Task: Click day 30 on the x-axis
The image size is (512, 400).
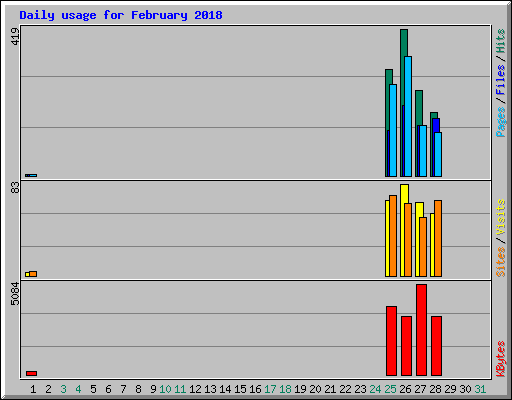Action: tap(465, 389)
